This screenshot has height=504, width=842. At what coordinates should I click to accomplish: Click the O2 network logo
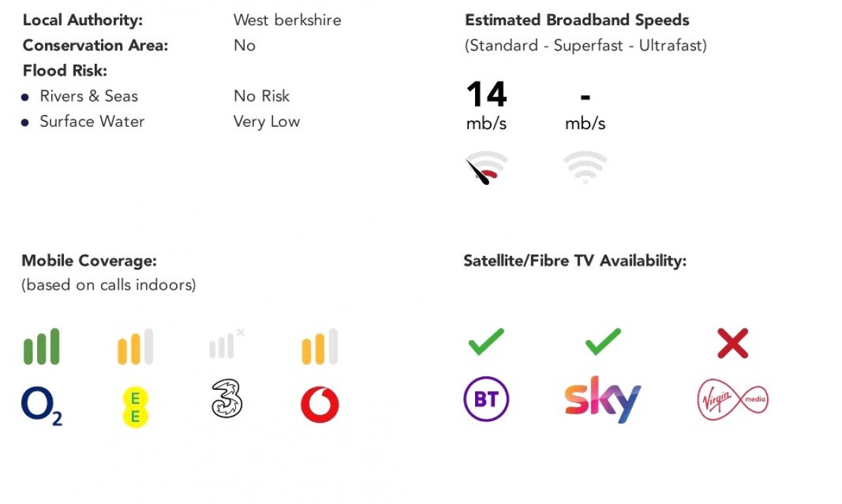[x=41, y=406]
